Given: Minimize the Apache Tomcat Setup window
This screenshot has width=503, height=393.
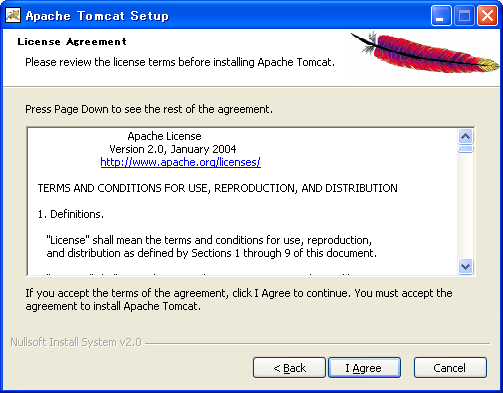Looking at the screenshot, I should [441, 15].
